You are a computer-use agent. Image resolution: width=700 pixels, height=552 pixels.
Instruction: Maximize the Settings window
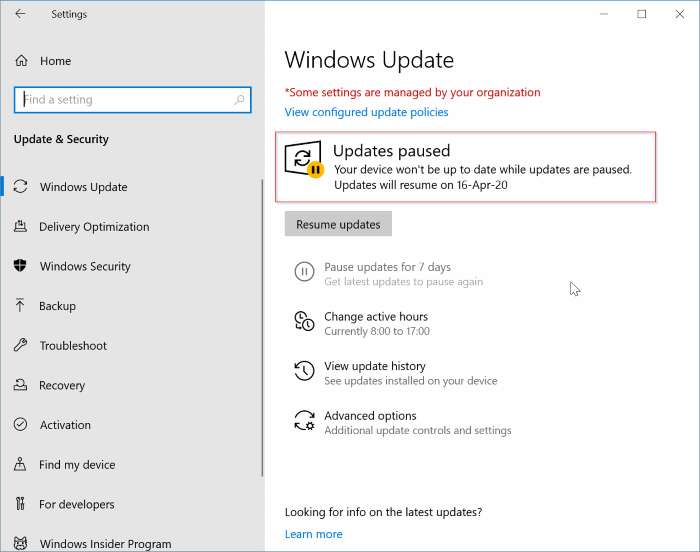pos(642,14)
